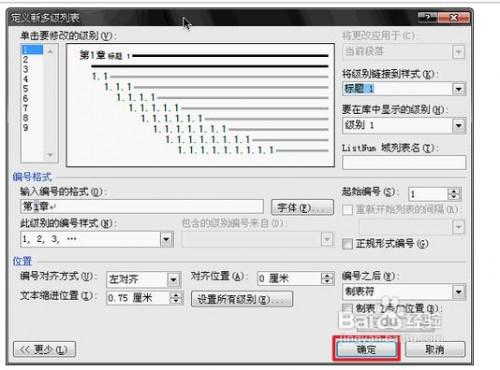
Task: Open the 编号对齐方式 dropdown
Action: click(x=173, y=280)
